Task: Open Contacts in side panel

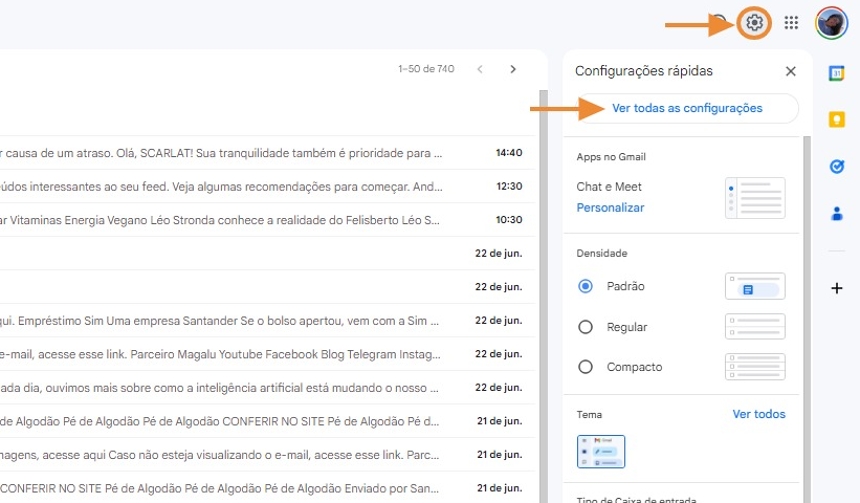Action: (x=837, y=212)
